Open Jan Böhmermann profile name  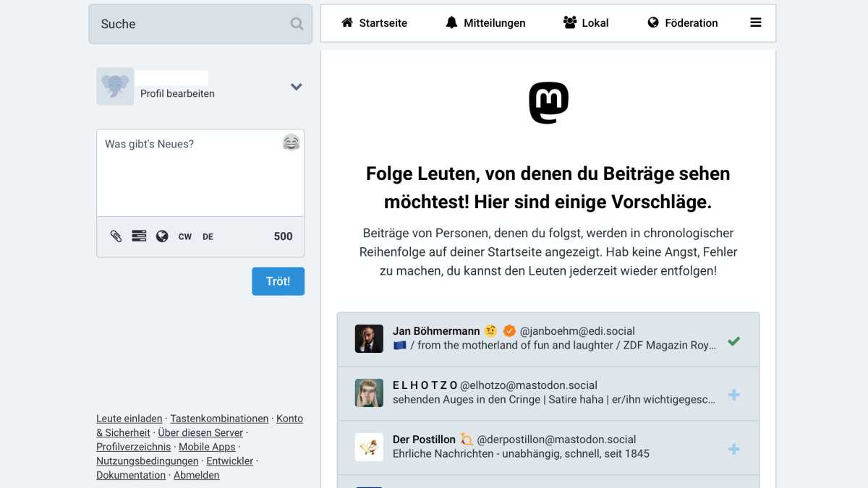(436, 331)
